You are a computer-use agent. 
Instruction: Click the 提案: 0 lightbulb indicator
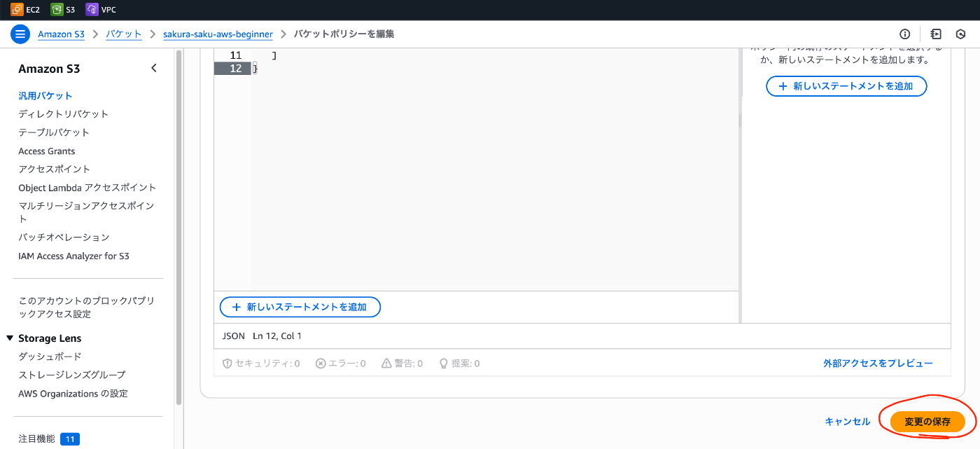click(x=459, y=364)
